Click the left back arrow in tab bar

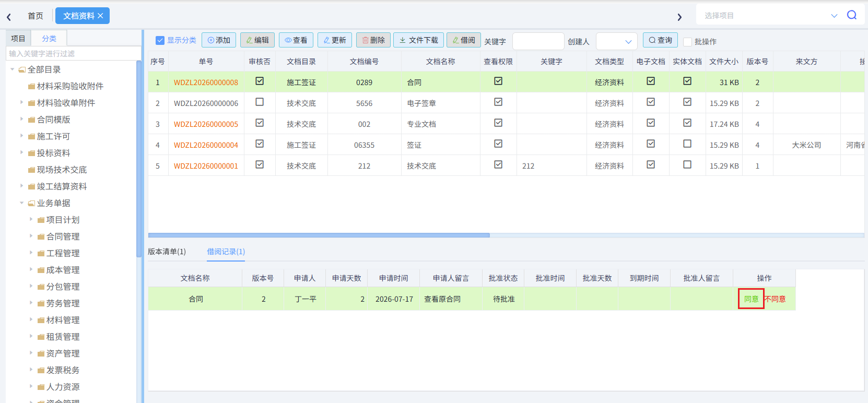(x=9, y=17)
